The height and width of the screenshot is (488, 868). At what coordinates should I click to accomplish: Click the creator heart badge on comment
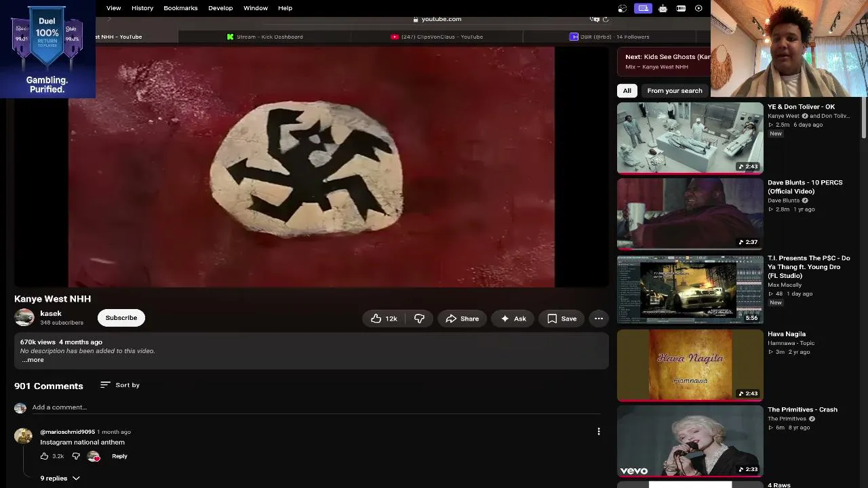click(x=94, y=456)
